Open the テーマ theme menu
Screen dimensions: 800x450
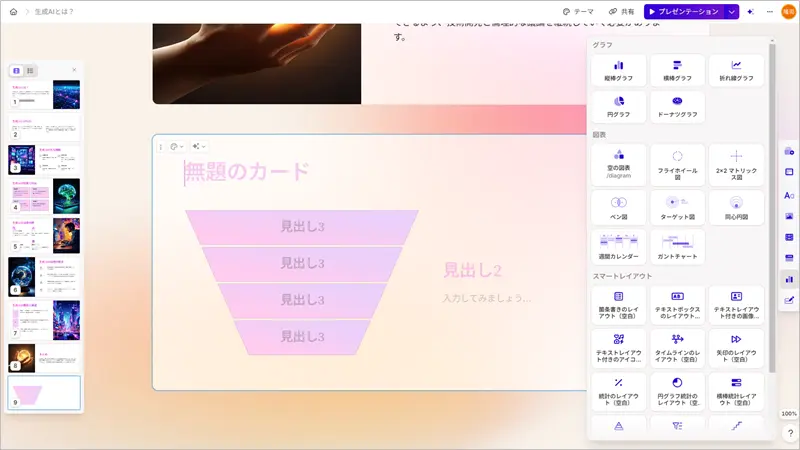(578, 11)
